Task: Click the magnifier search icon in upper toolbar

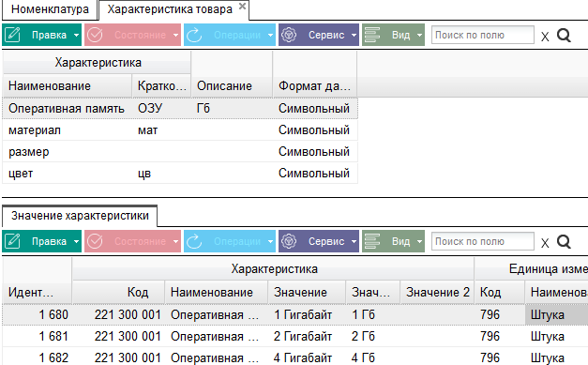Action: coord(564,36)
